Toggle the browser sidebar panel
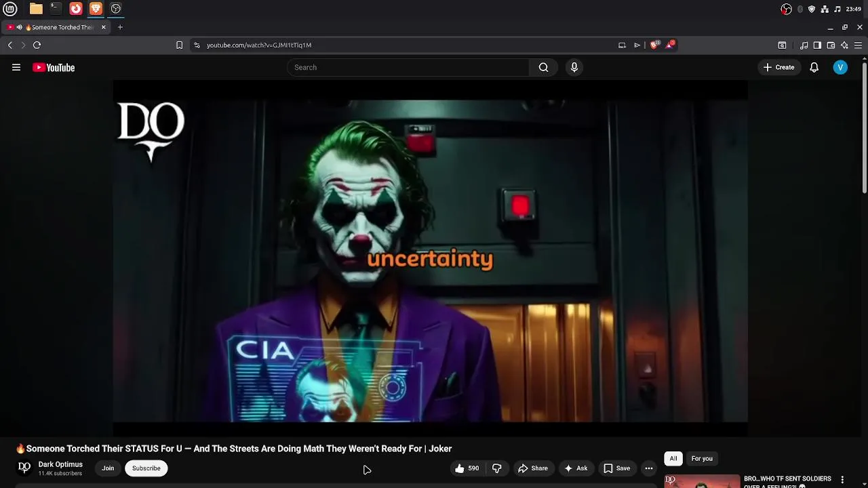This screenshot has width=868, height=488. point(817,45)
